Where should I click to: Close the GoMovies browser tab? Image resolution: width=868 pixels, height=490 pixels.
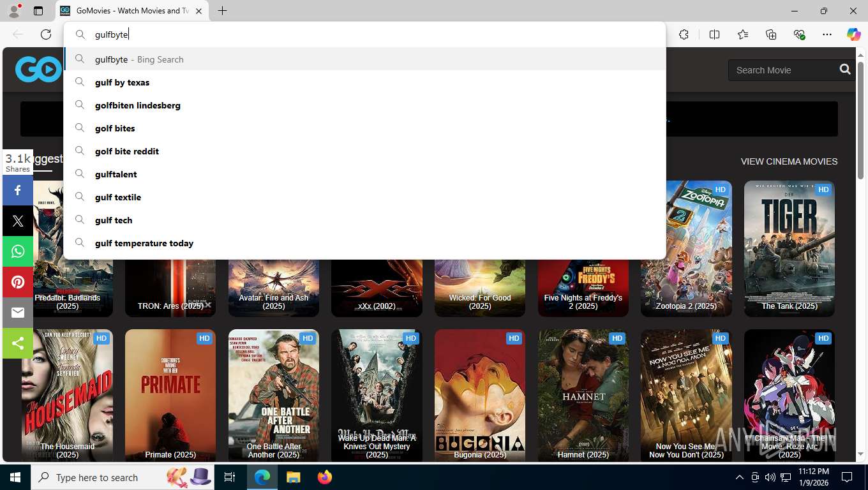[x=198, y=11]
